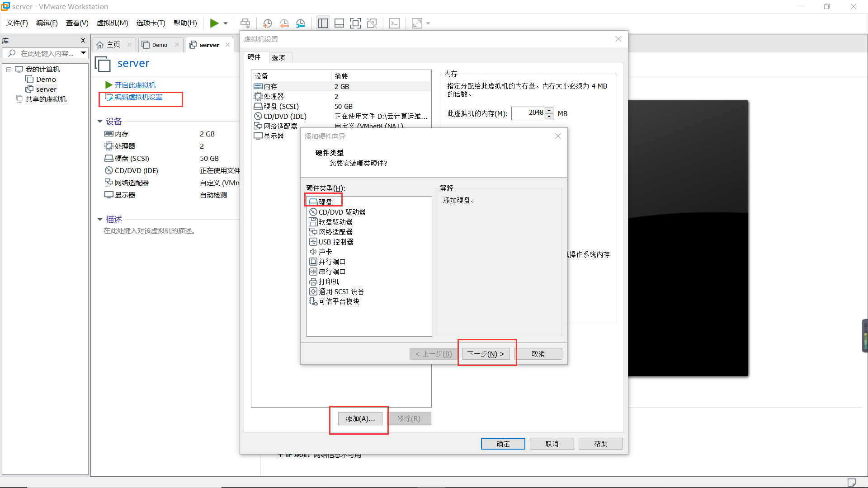The height and width of the screenshot is (488, 868).
Task: Close the server tab
Action: (x=227, y=44)
